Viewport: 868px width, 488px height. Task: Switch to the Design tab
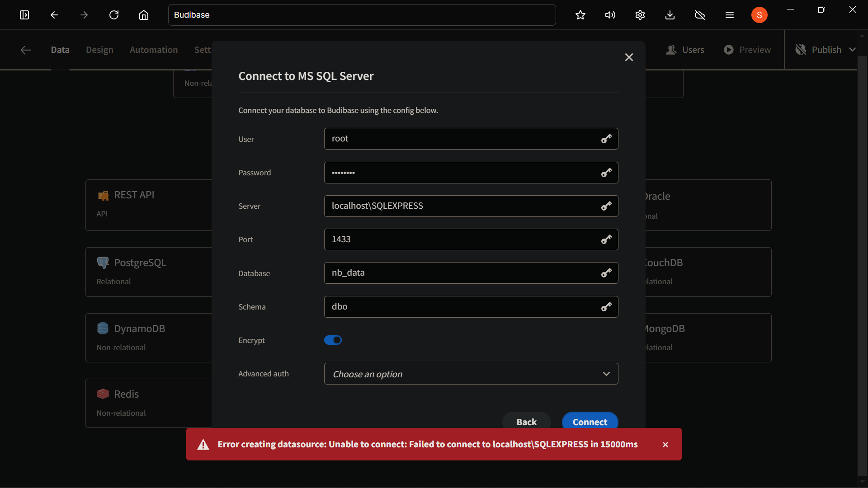(99, 50)
